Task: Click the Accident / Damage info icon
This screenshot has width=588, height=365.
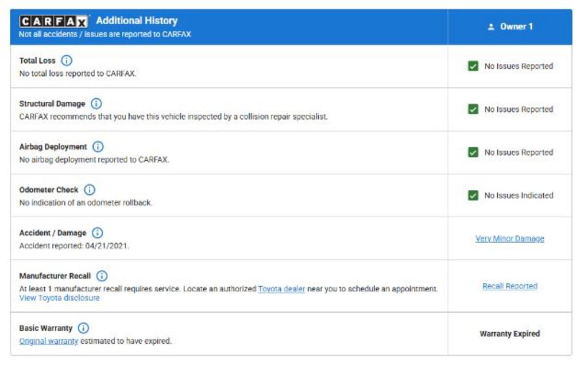Action: click(x=98, y=233)
